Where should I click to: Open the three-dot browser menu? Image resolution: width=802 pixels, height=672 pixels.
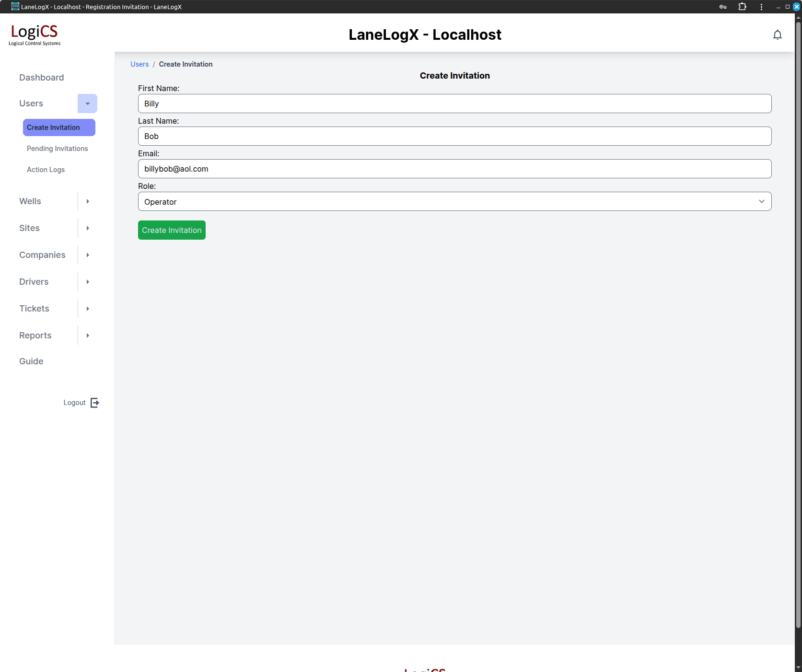point(761,7)
